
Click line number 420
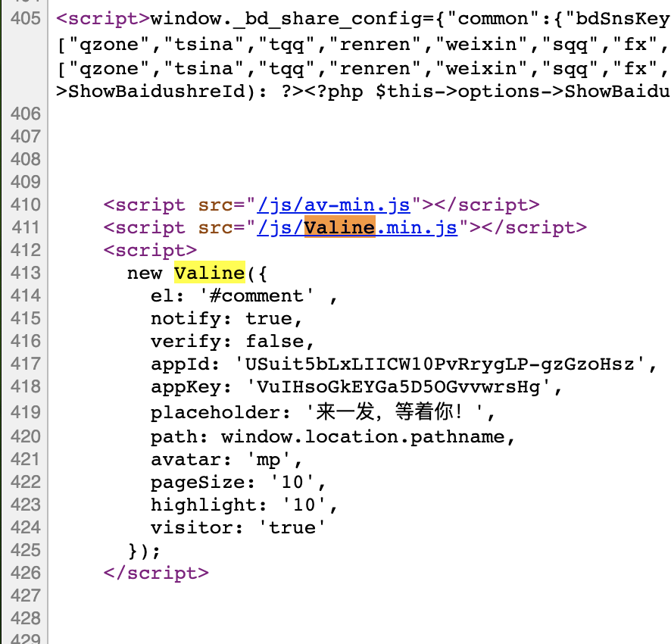pyautogui.click(x=26, y=436)
